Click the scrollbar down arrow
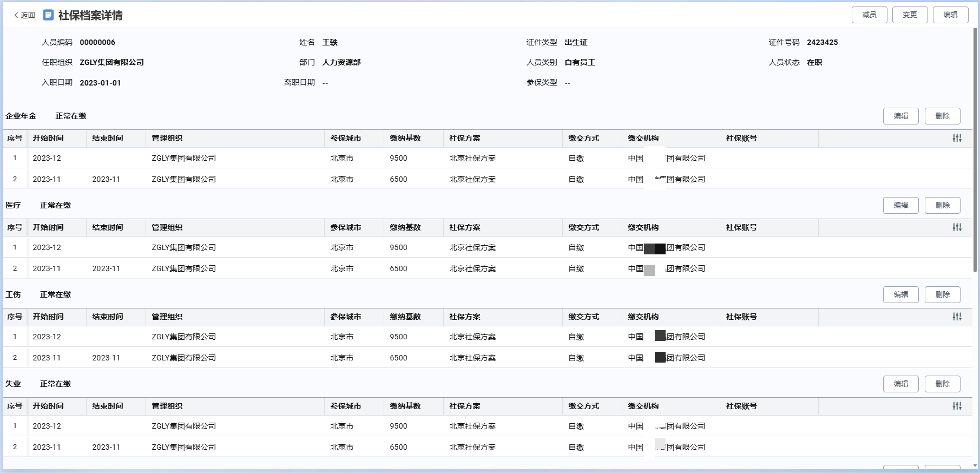The image size is (980, 473). pyautogui.click(x=976, y=465)
